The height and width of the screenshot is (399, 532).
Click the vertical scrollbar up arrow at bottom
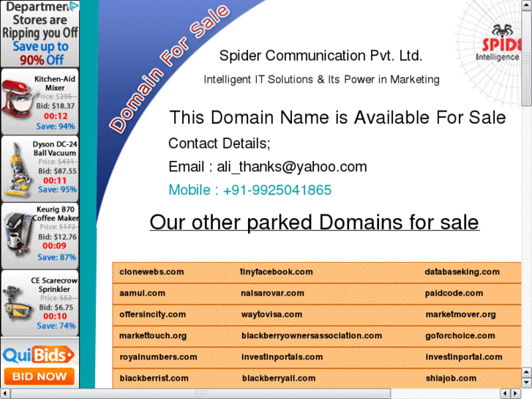(x=526, y=372)
